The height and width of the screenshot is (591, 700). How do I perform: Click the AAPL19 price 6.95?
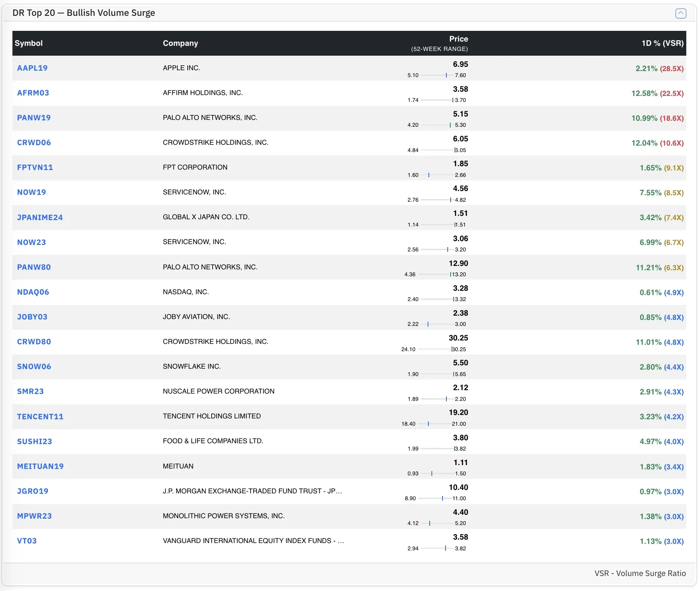(461, 64)
